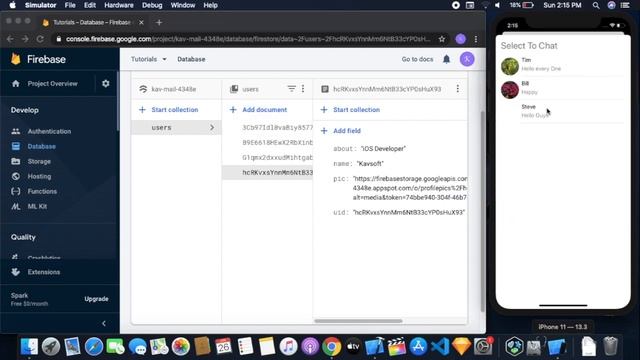Open Functions in the sidebar

(42, 191)
